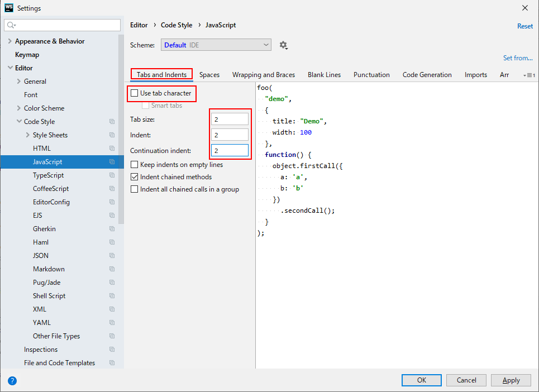Select TypeScript code style

coord(48,175)
